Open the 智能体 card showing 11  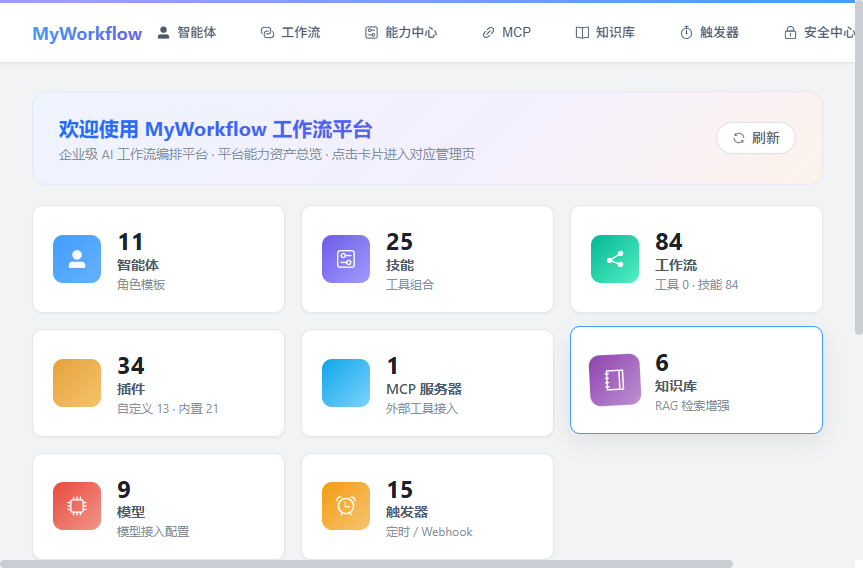[159, 259]
